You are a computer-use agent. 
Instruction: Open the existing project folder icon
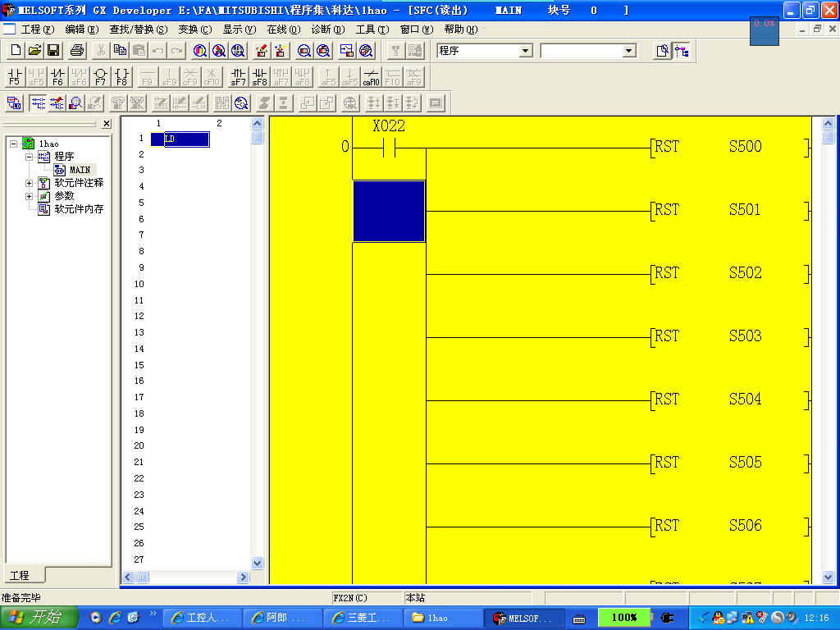click(x=34, y=51)
